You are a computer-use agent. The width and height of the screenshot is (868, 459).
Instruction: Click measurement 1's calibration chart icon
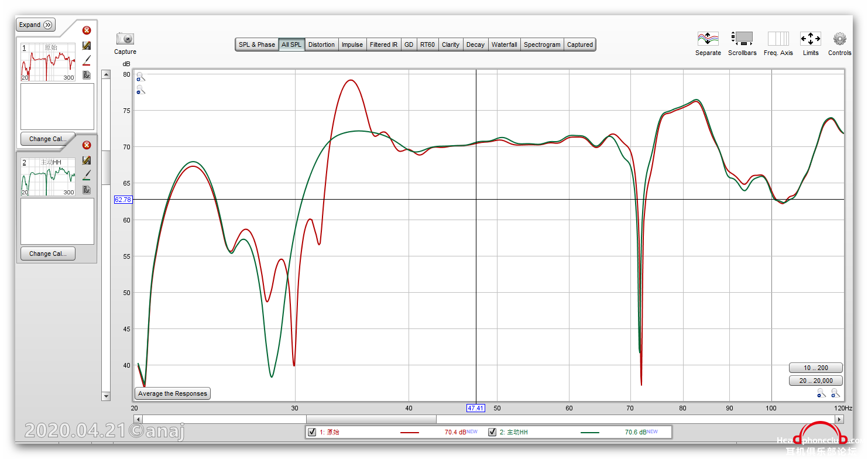click(x=87, y=46)
